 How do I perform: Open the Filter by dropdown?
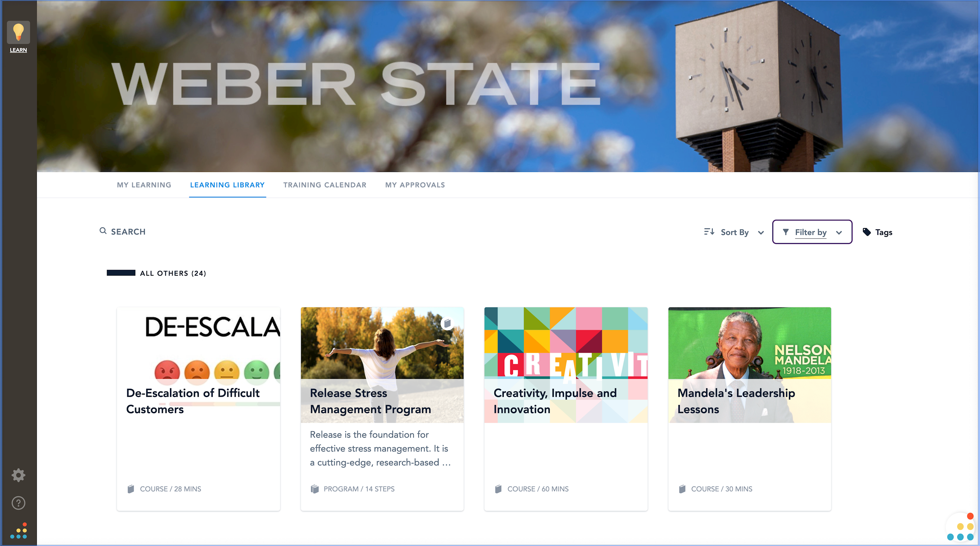tap(812, 232)
